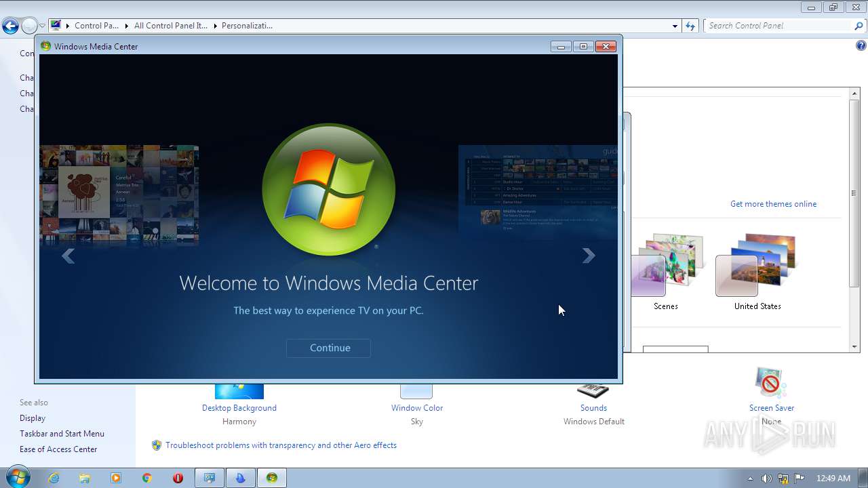Viewport: 868px width, 488px height.
Task: Click the Windows Media Center title bar icon
Action: point(45,46)
